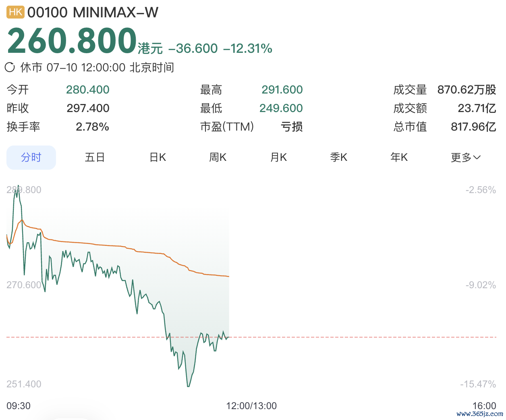Screen dimensions: 506x420
Task: Expand the 更多 dropdown menu
Action: [x=466, y=157]
